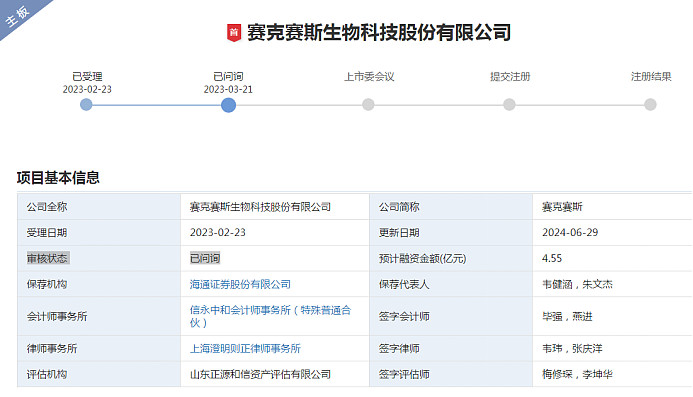This screenshot has width=693, height=397.
Task: Click the 注册结果 stage label
Action: coord(651,76)
